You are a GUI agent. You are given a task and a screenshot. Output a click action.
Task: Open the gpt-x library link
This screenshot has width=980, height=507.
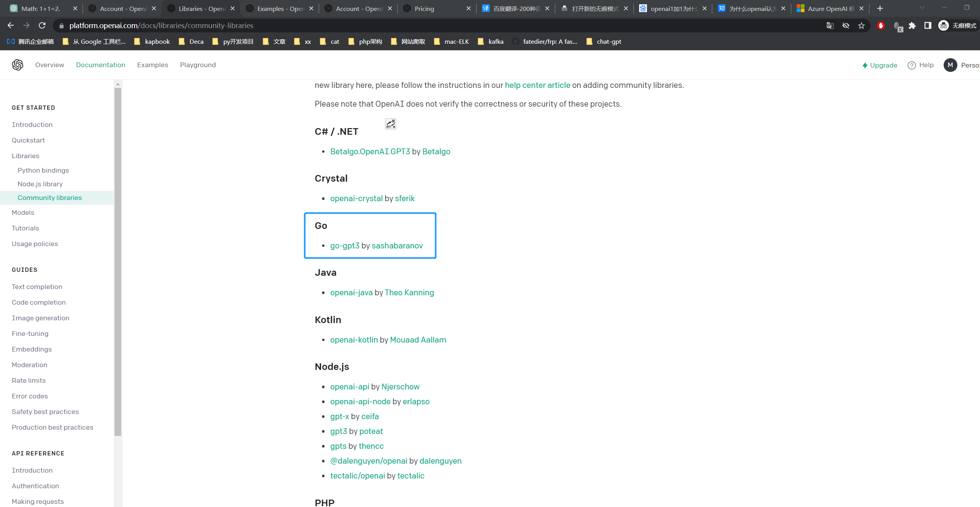point(339,416)
